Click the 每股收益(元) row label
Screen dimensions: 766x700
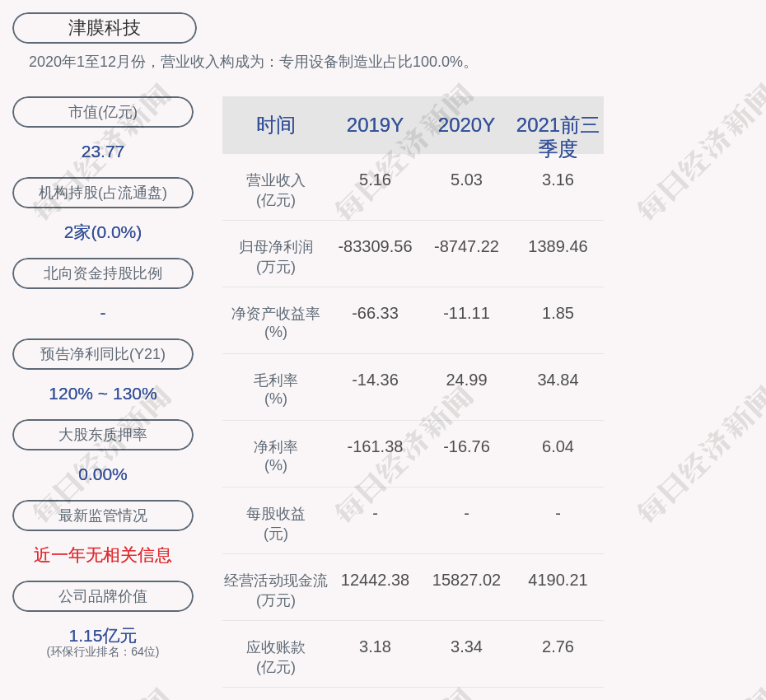pos(276,524)
